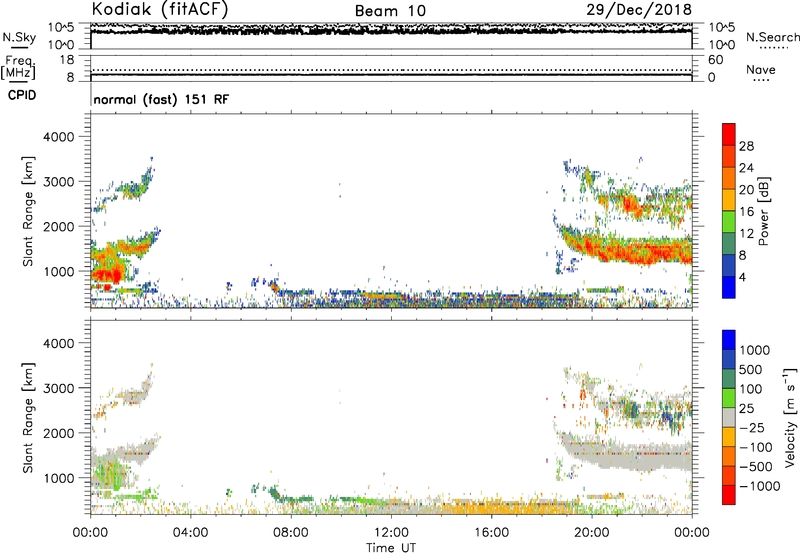Click the "12:00" time tick label
Viewport: 800px width, 554px height.
click(x=391, y=533)
